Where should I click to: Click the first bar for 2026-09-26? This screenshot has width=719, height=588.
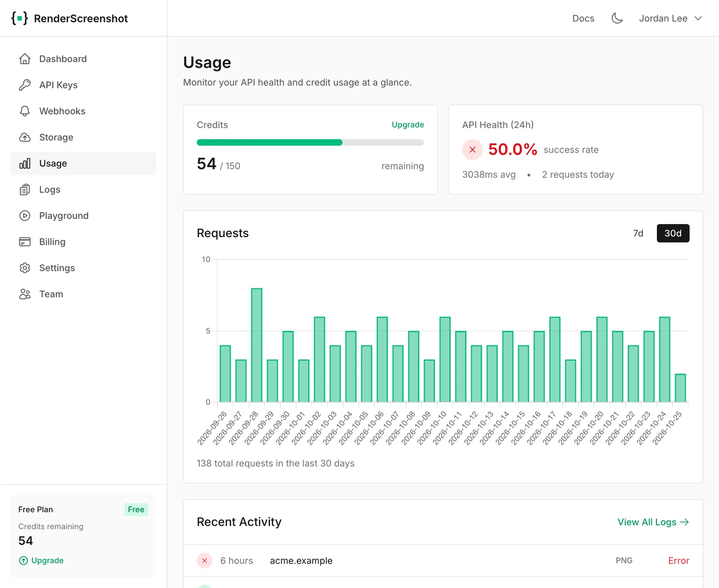click(225, 374)
